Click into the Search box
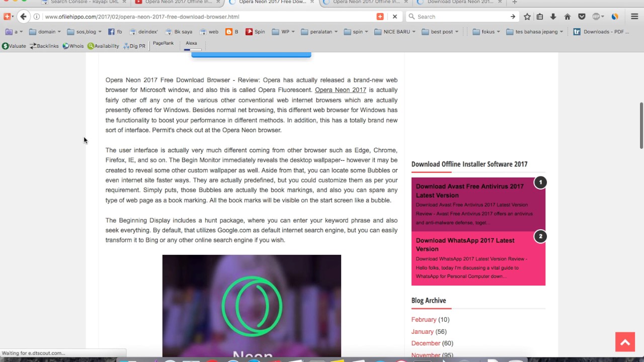 tap(462, 17)
